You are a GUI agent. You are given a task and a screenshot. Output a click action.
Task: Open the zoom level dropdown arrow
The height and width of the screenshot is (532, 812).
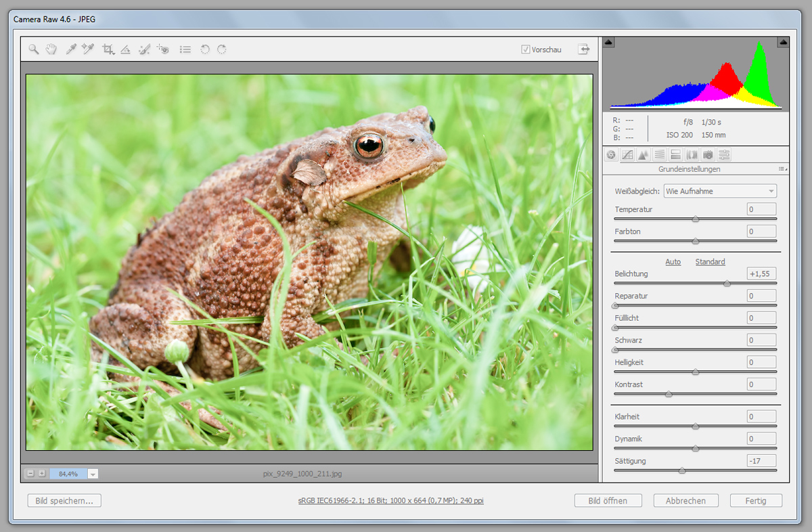93,474
